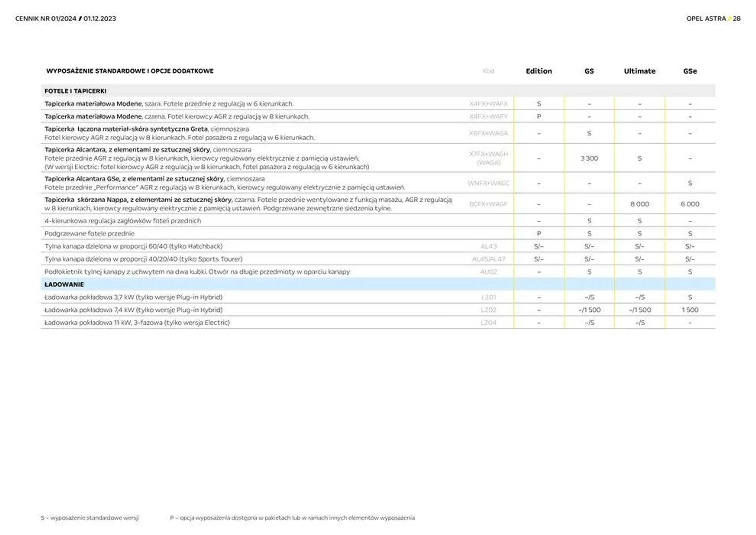Click the price '3 300' in GS column
Screen dimensions: 756x535
click(x=589, y=158)
